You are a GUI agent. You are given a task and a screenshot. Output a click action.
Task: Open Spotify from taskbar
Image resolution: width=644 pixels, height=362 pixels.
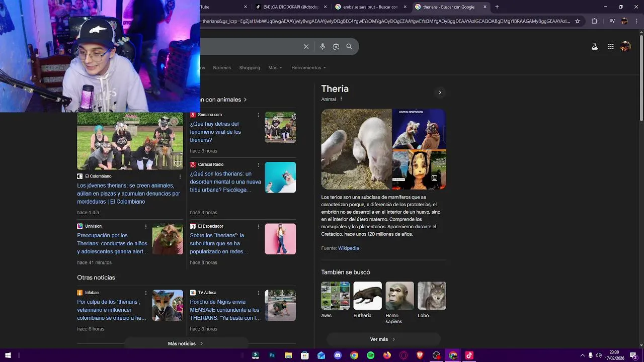[x=371, y=355]
